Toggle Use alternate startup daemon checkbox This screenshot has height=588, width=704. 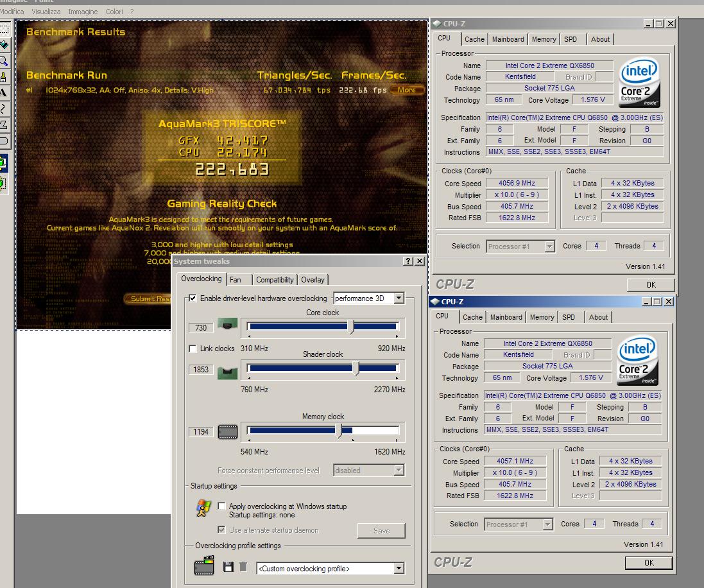pos(221,530)
